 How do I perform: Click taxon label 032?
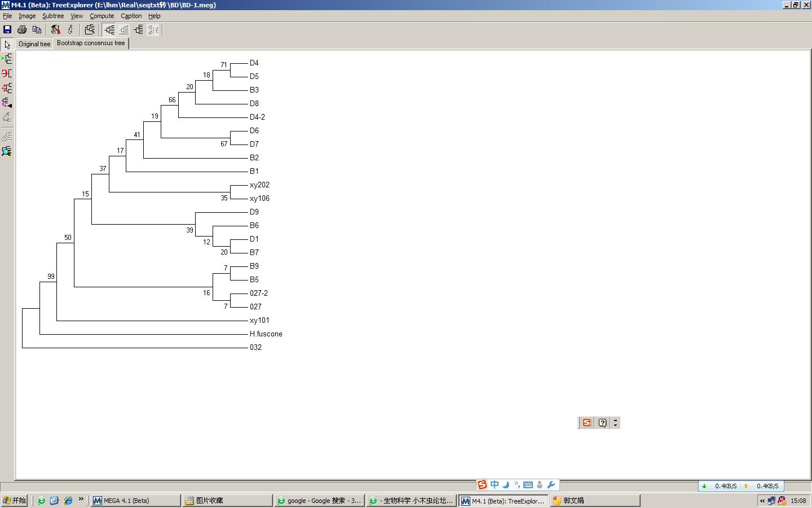(x=255, y=348)
